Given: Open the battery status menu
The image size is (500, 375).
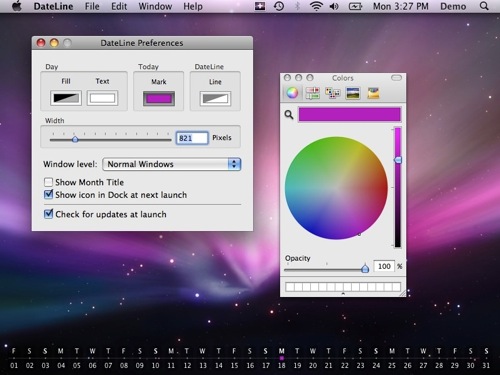Looking at the screenshot, I should click(x=355, y=6).
